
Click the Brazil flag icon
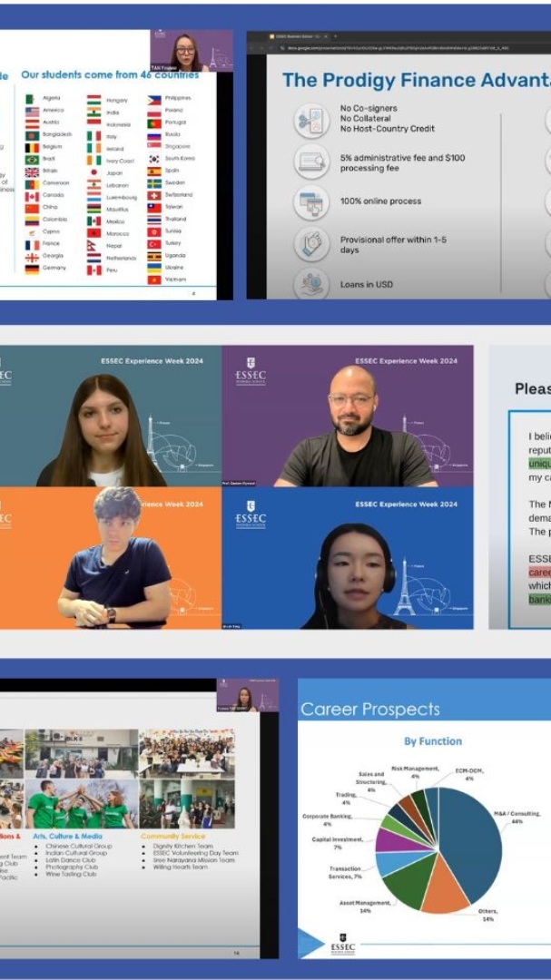click(32, 160)
